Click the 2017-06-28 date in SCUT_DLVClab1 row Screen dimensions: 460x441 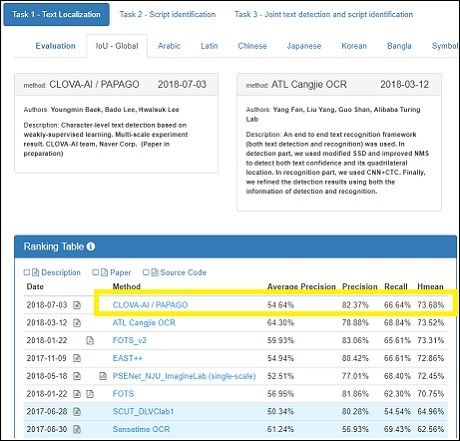(x=47, y=412)
